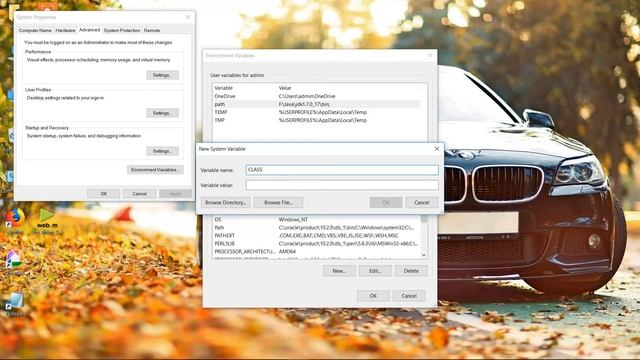Focus the Variable name field containing CLASS
Screen dimensions: 640x360
point(342,170)
